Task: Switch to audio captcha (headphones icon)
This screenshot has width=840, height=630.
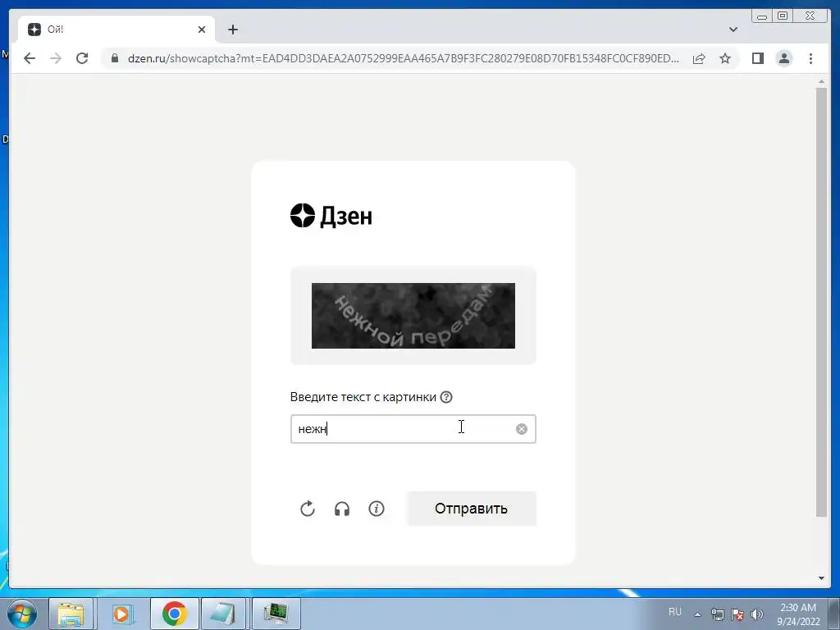Action: click(342, 509)
